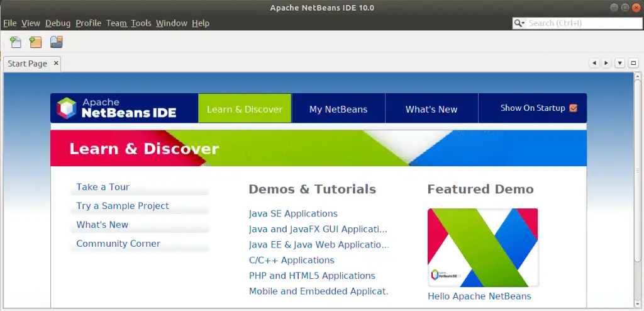Switch to the What's New header tab
644x311 pixels.
[x=431, y=108]
